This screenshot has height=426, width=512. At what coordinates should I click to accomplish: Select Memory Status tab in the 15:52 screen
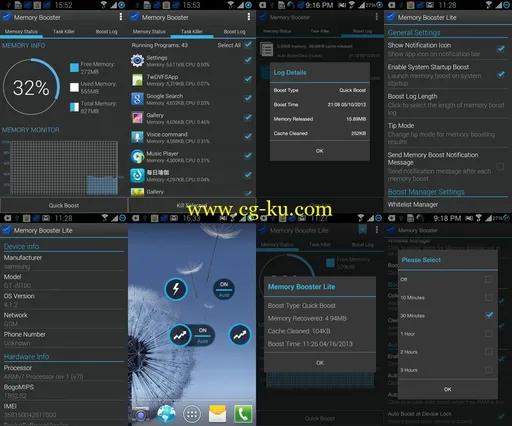tap(21, 32)
